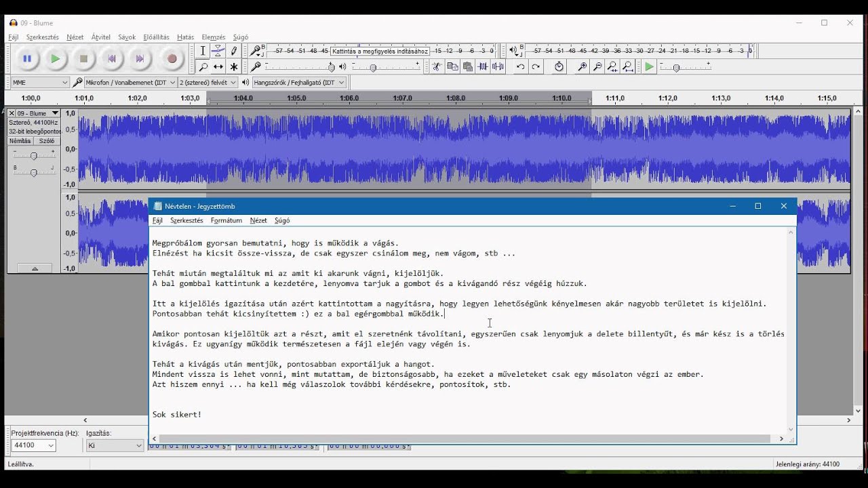This screenshot has width=868, height=488.
Task: Click the Paste icon in edit toolbar
Action: coord(468,66)
